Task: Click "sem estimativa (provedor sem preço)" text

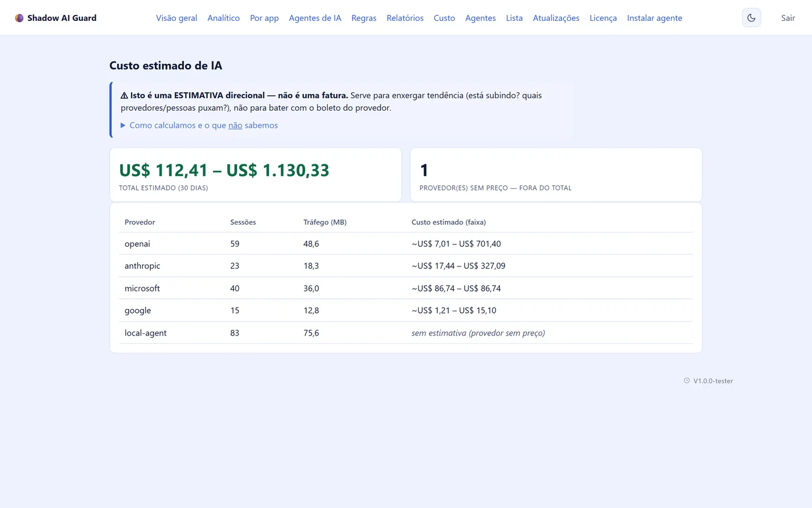Action: pos(478,333)
